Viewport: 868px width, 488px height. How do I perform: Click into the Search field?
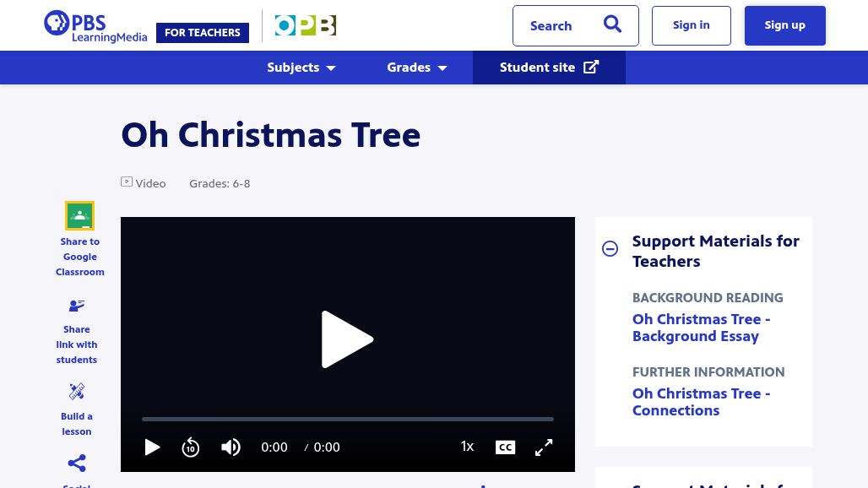[576, 25]
